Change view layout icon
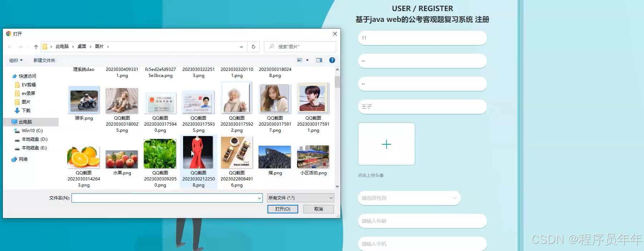This screenshot has width=644, height=251. coord(300,60)
